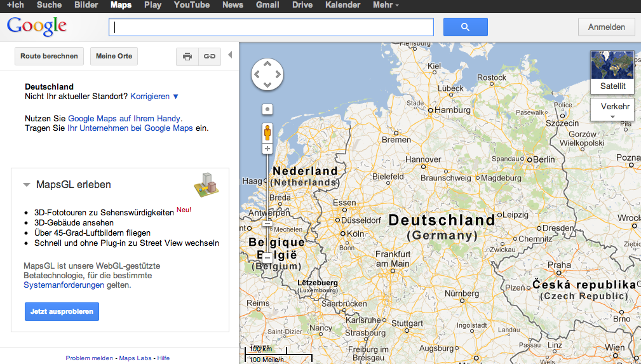Switch map to Satellit view

(612, 72)
